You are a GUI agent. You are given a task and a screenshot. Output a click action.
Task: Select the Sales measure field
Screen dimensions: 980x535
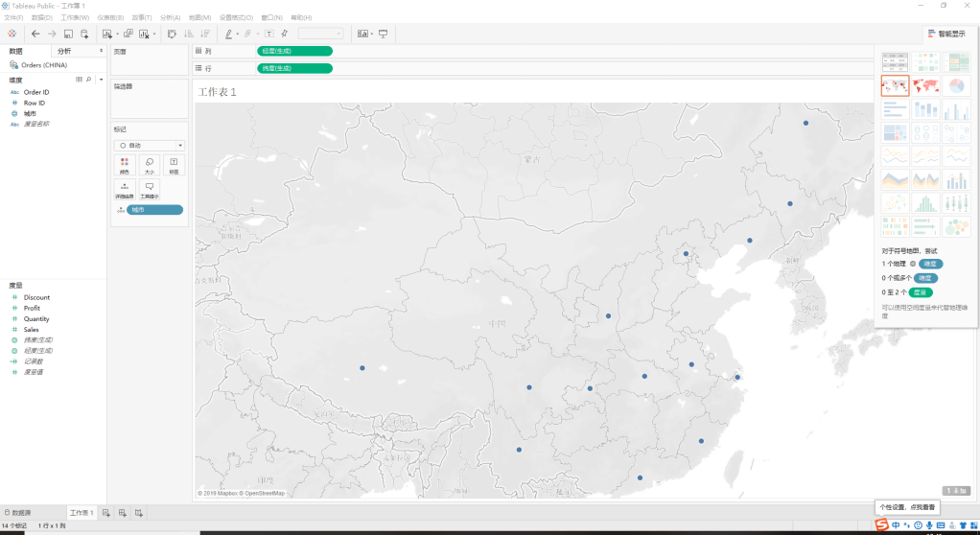coord(31,329)
